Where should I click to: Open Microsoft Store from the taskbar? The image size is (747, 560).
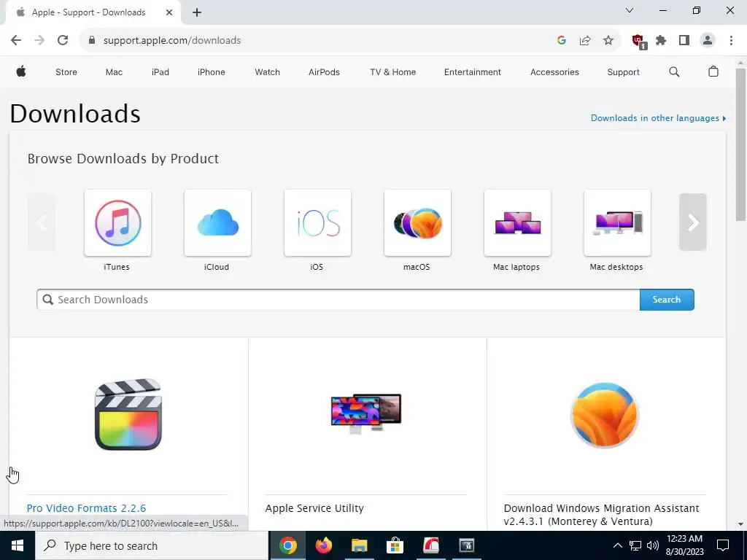pos(395,545)
